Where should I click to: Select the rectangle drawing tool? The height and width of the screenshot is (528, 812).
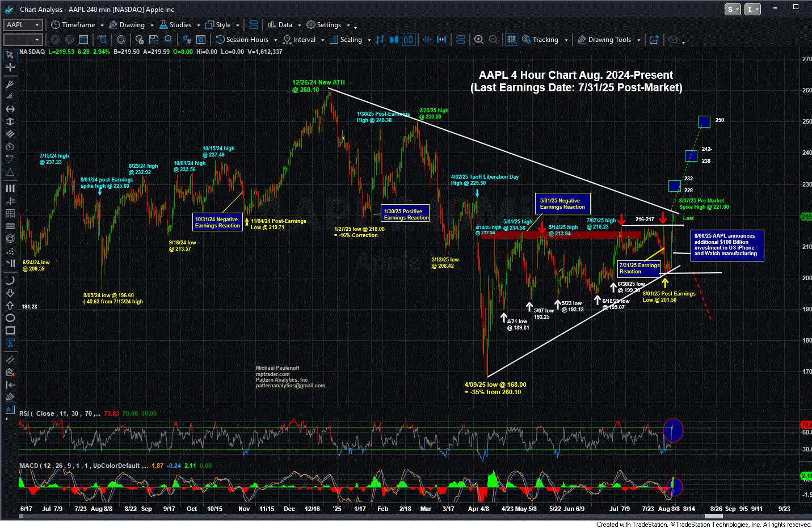pyautogui.click(x=10, y=330)
